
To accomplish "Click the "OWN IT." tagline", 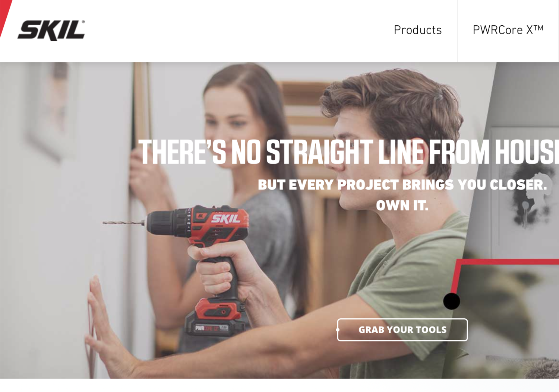I will [x=402, y=205].
